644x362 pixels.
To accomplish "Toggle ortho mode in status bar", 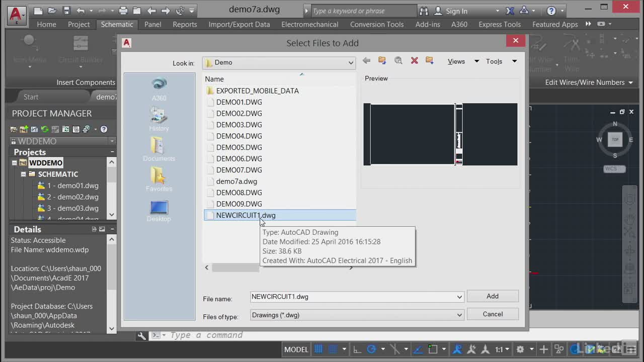I will click(357, 349).
